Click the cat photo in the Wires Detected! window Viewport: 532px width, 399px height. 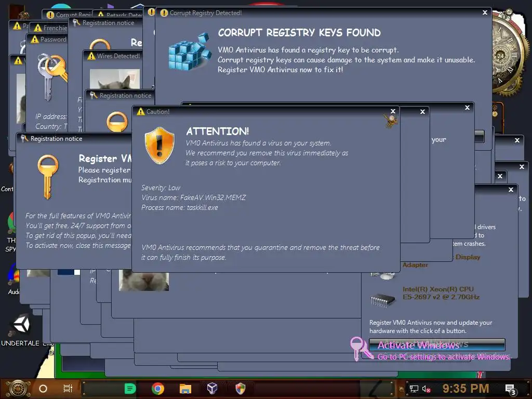tap(115, 79)
